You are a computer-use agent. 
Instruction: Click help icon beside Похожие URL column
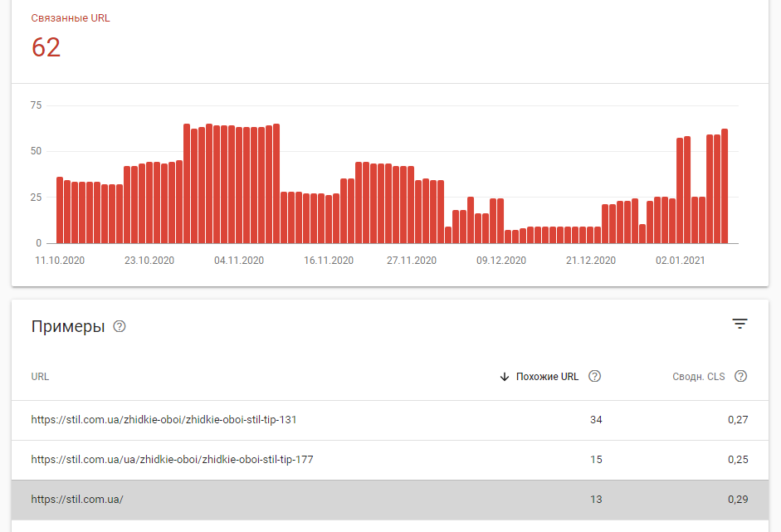point(595,376)
